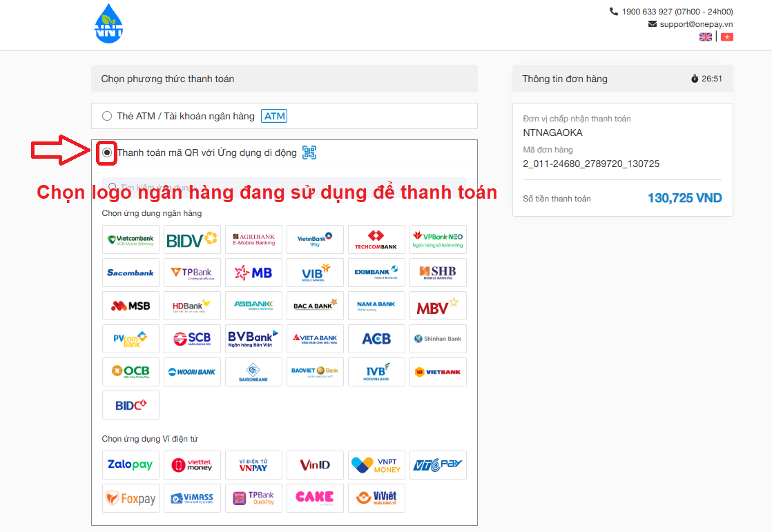
Task: Click the QR code icon beside payment option
Action: (309, 152)
